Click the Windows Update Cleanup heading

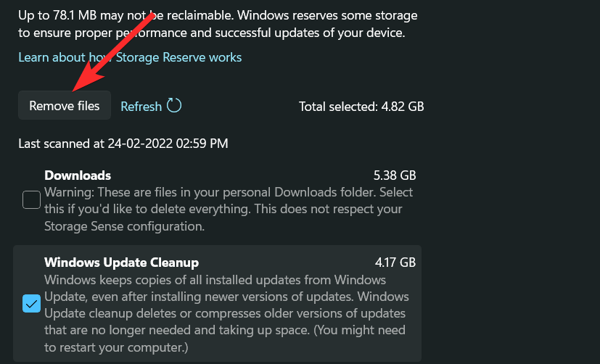click(121, 262)
